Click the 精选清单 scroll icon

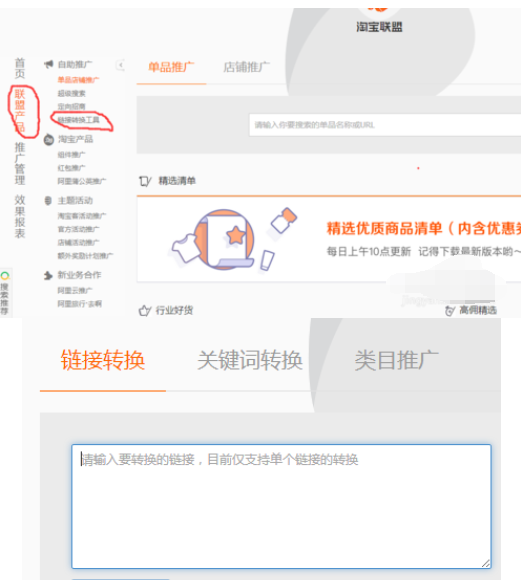point(145,181)
